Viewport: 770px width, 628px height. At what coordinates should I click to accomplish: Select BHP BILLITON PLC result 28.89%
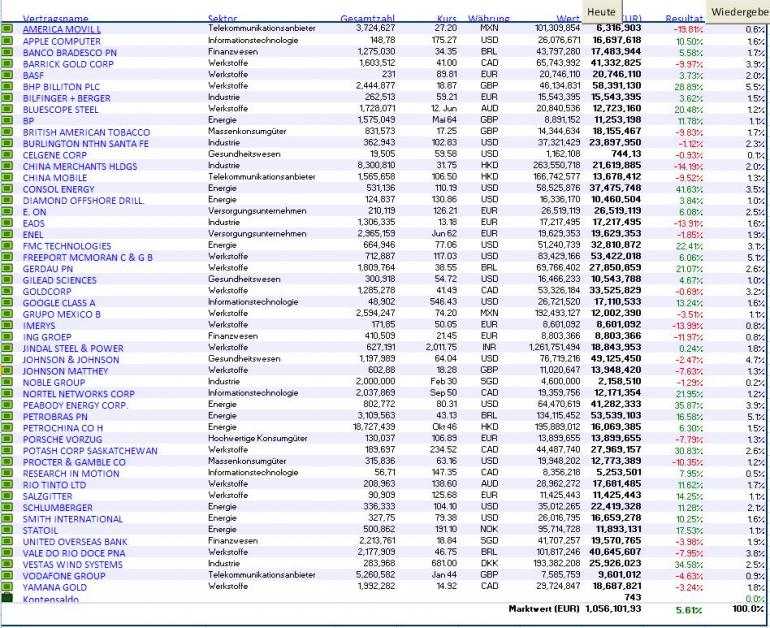[688, 87]
